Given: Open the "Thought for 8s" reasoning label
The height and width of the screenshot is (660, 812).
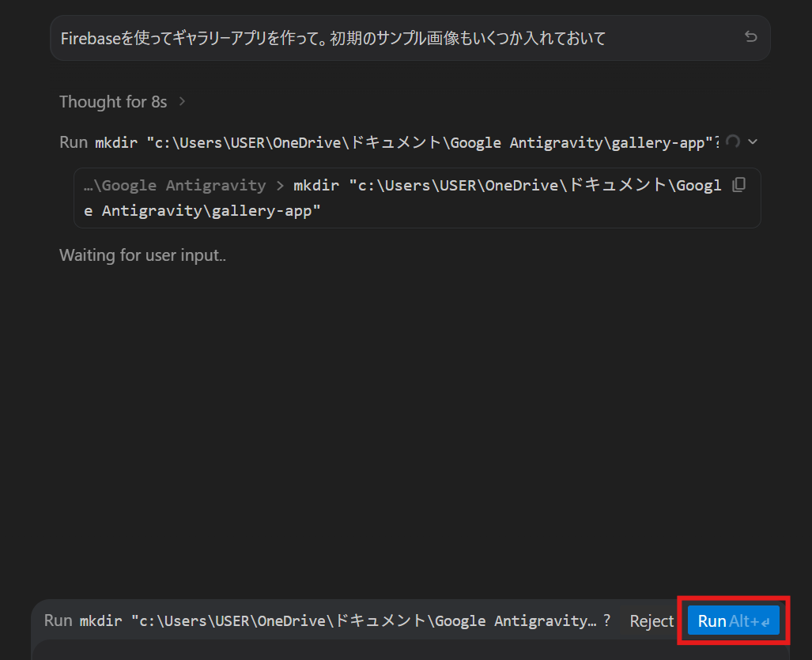Looking at the screenshot, I should (113, 102).
